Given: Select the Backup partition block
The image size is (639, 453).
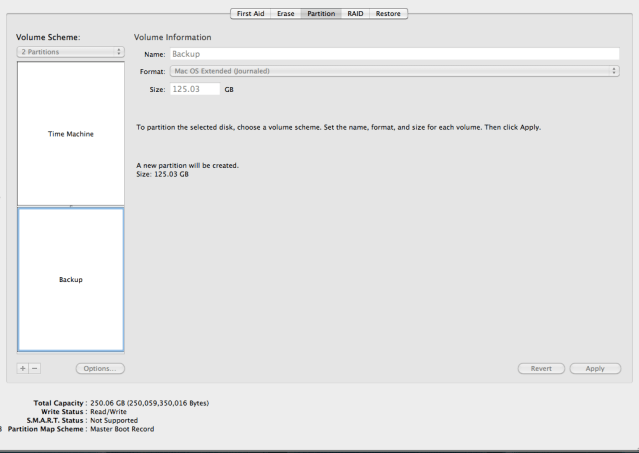Looking at the screenshot, I should 70,279.
